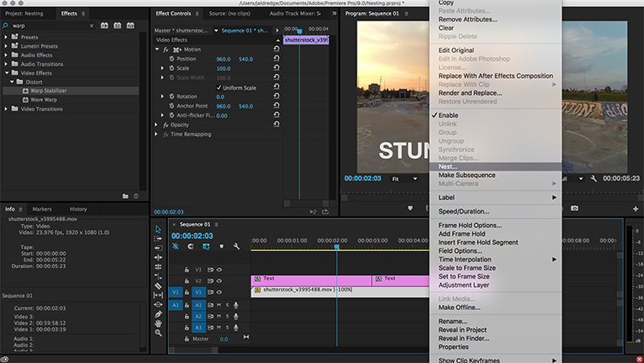This screenshot has width=644, height=363.
Task: Clear the warp search field
Action: [91, 26]
